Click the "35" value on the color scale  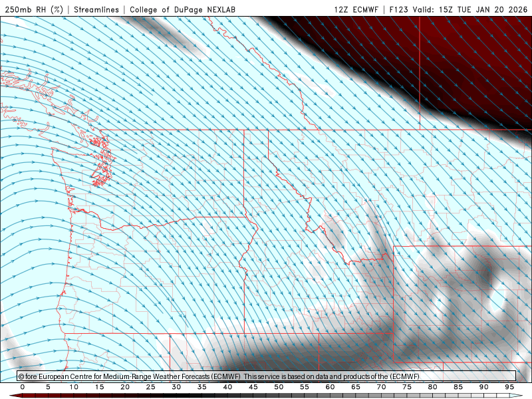(x=202, y=387)
